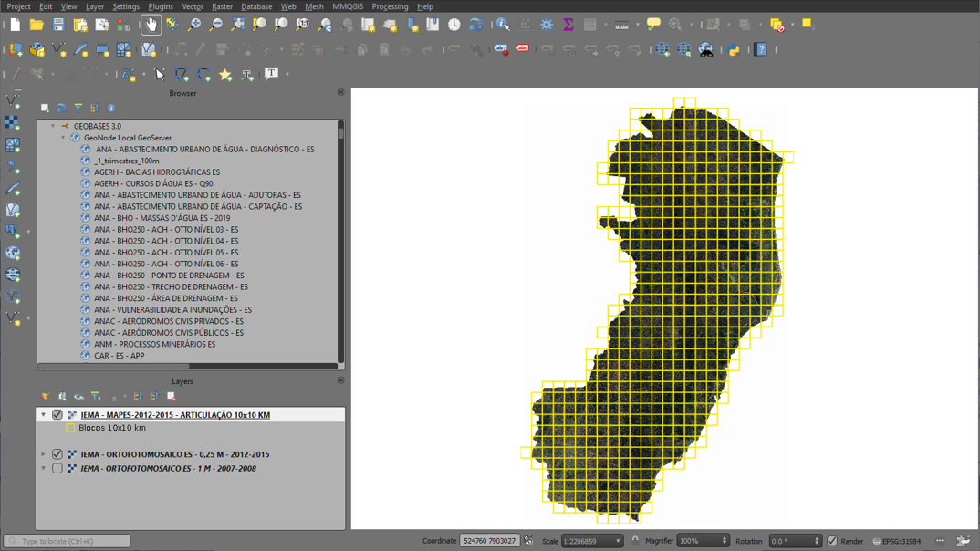The height and width of the screenshot is (551, 980).
Task: Click the Filter Browser funnel icon
Action: click(x=78, y=108)
